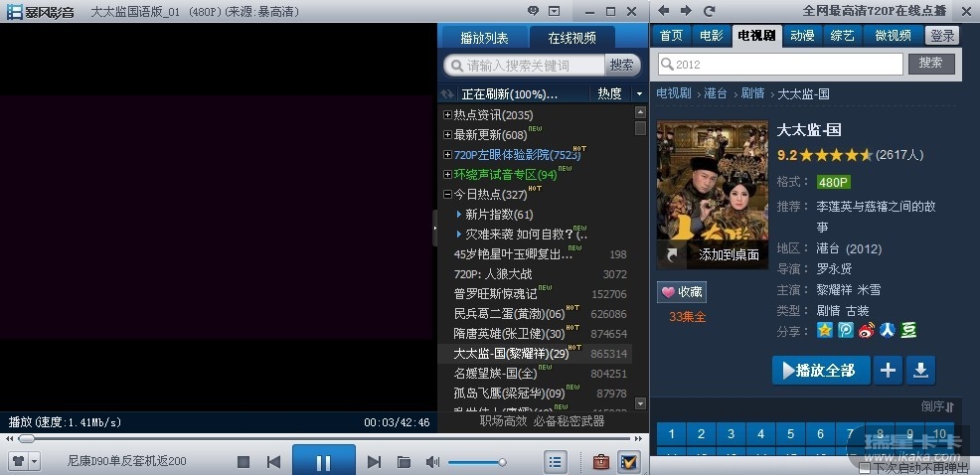Switch to the 在线视频 tab
Viewport: 980px width, 475px height.
(572, 38)
